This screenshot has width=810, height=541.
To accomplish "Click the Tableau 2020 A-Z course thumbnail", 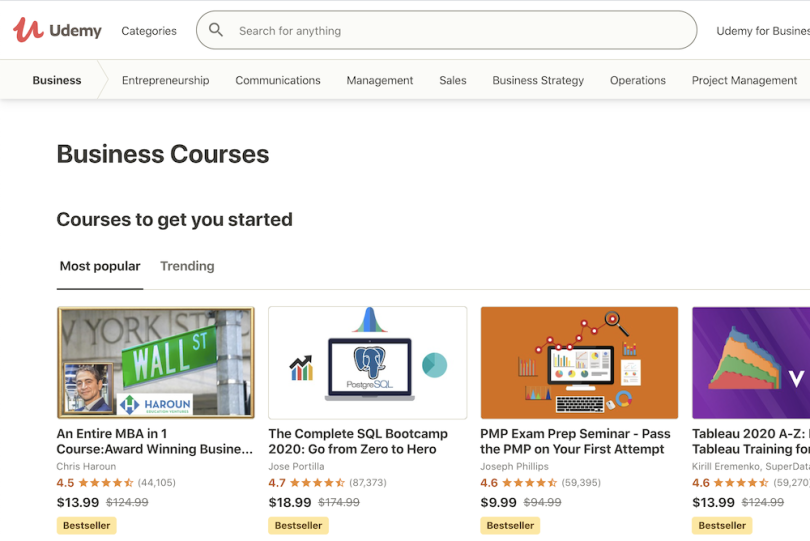I will 751,362.
